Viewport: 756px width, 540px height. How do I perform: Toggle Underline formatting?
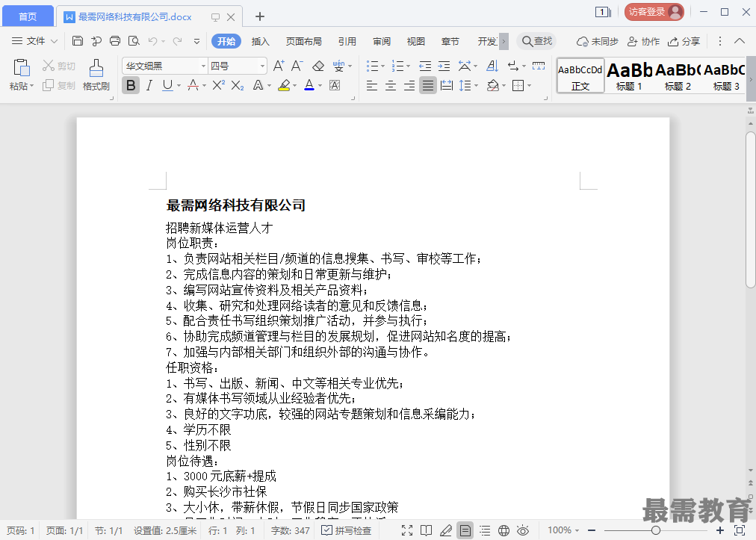(x=167, y=85)
